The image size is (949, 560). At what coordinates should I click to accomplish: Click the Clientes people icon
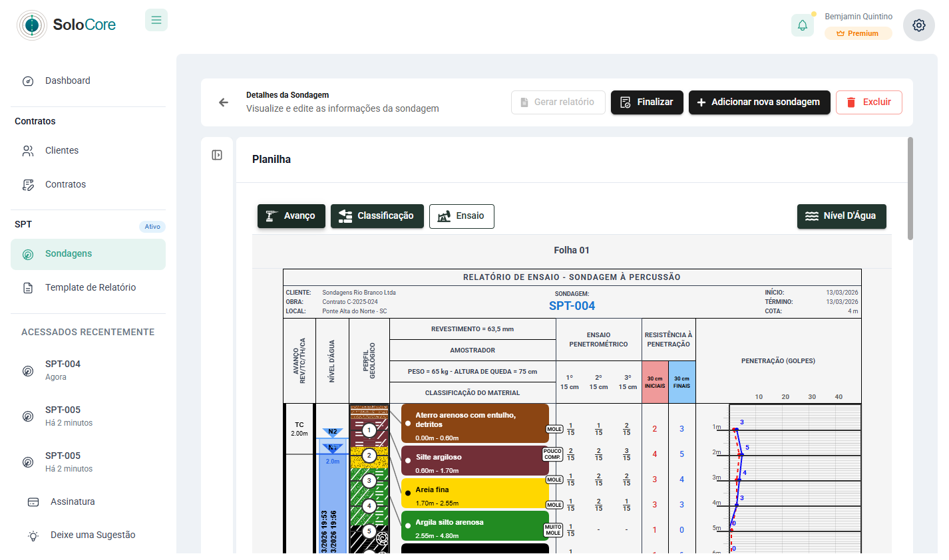click(x=28, y=151)
